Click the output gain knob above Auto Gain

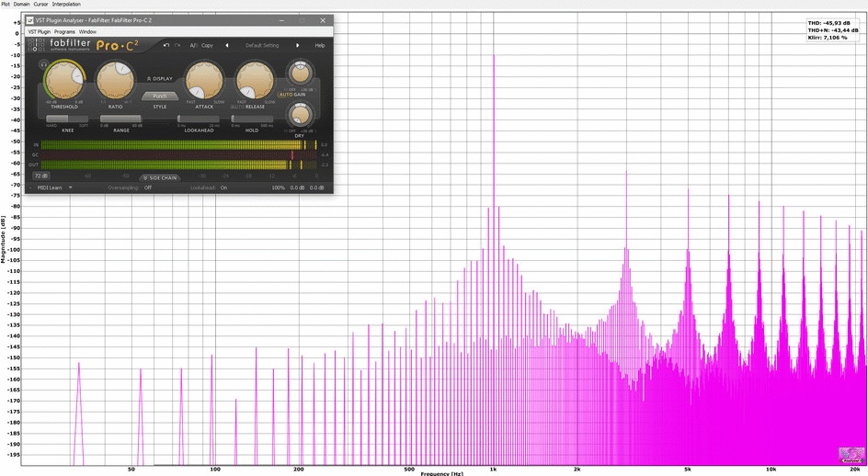300,74
